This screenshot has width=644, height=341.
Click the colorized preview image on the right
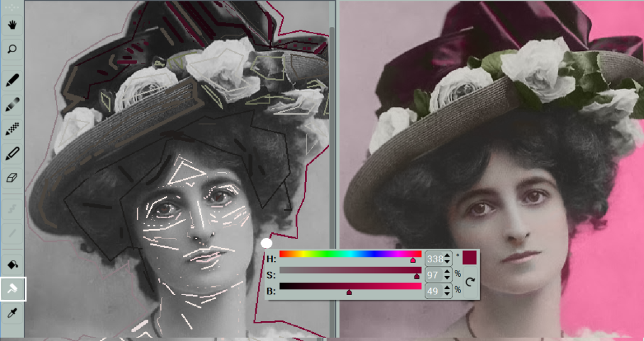click(492, 169)
